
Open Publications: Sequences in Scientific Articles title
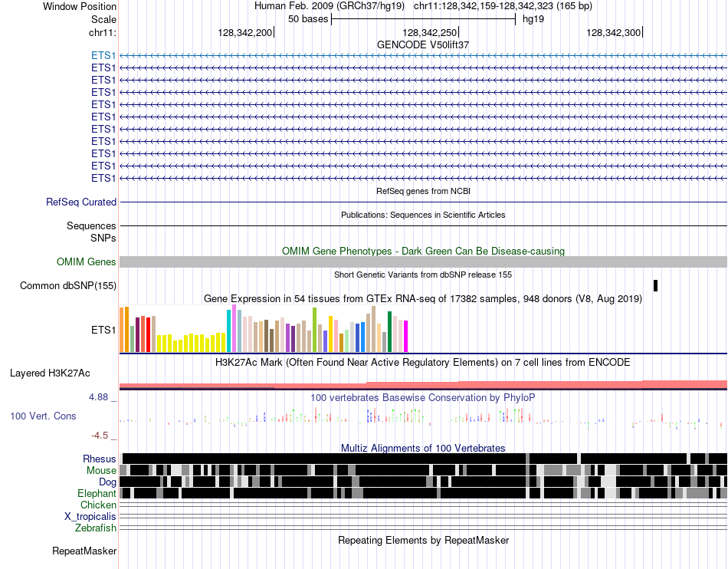tap(423, 215)
